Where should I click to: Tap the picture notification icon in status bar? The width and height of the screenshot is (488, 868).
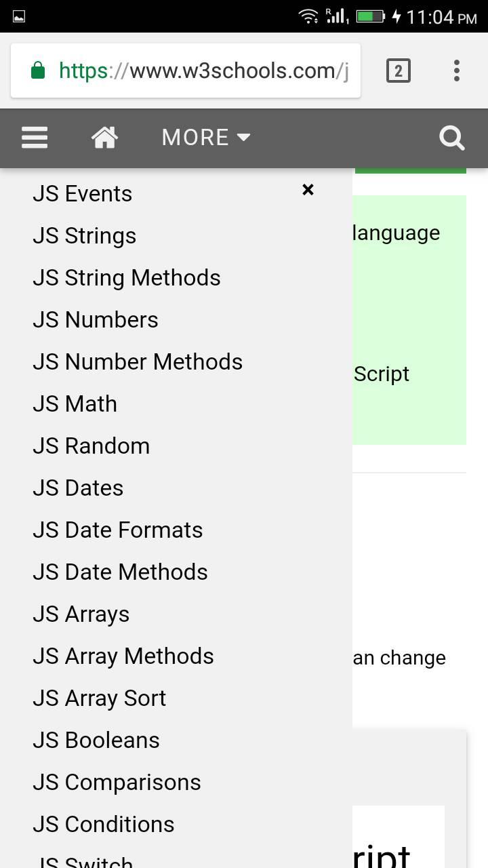click(19, 16)
